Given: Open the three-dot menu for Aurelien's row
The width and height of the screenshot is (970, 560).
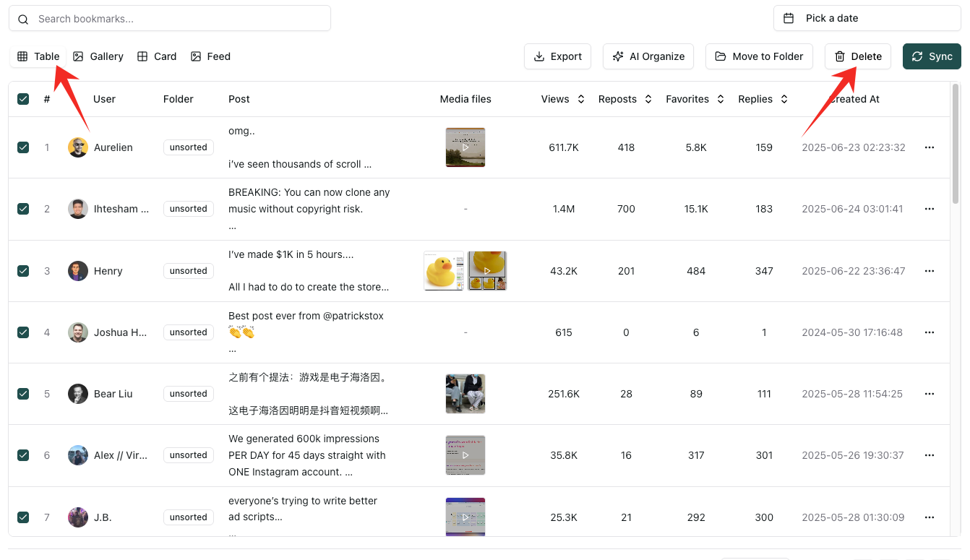Looking at the screenshot, I should click(x=930, y=147).
